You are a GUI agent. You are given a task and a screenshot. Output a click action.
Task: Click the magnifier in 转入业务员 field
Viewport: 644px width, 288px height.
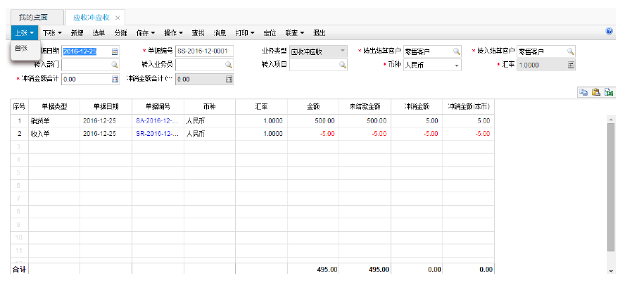tap(228, 65)
